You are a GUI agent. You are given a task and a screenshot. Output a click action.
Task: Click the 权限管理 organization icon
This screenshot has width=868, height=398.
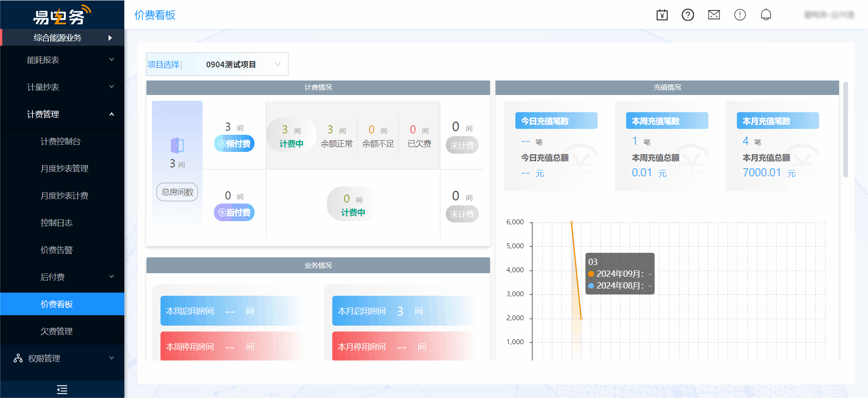coord(18,358)
